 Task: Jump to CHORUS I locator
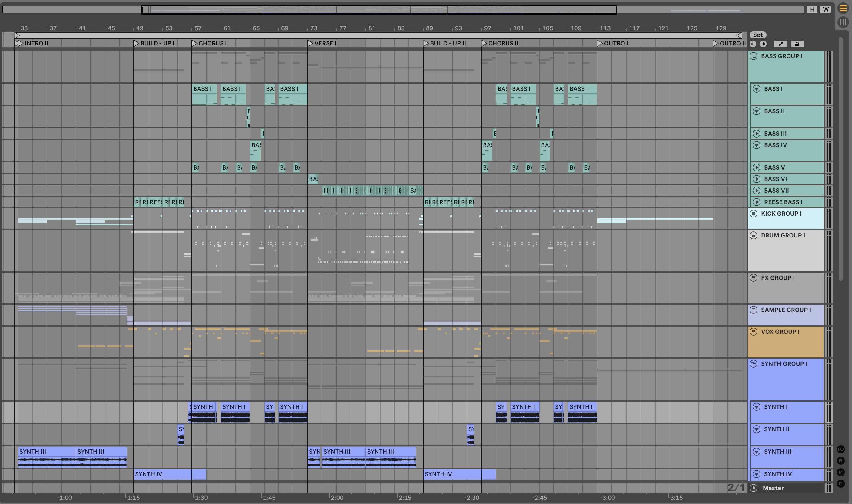209,43
